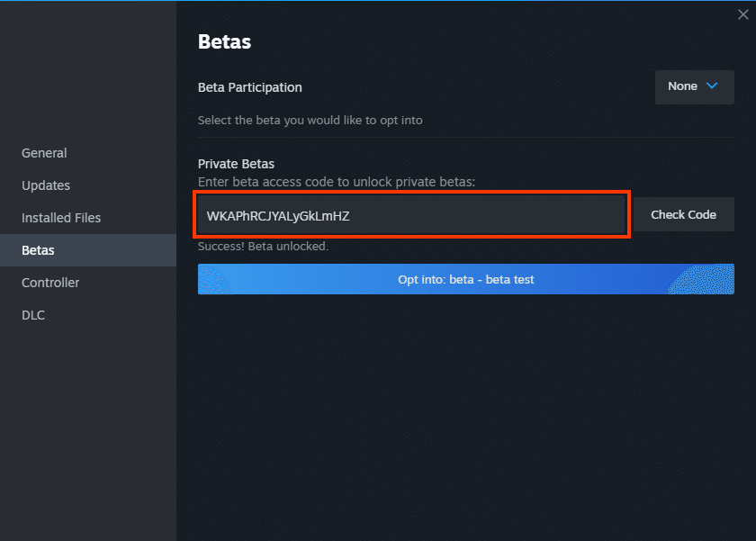Open the Controller settings tab

click(88, 283)
